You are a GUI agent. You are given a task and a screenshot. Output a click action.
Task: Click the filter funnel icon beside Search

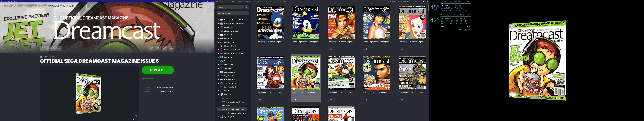pyautogui.click(x=247, y=7)
